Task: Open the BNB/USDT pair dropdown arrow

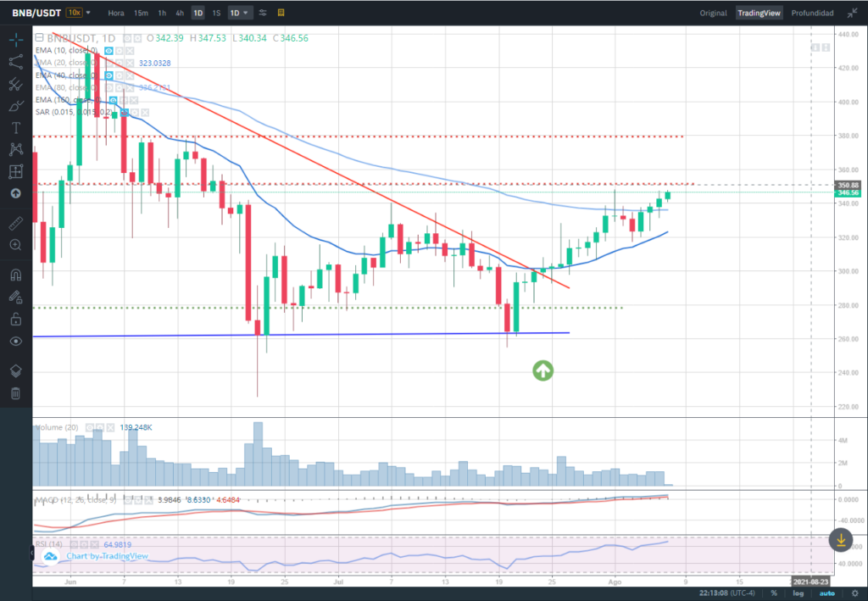Action: pos(88,12)
